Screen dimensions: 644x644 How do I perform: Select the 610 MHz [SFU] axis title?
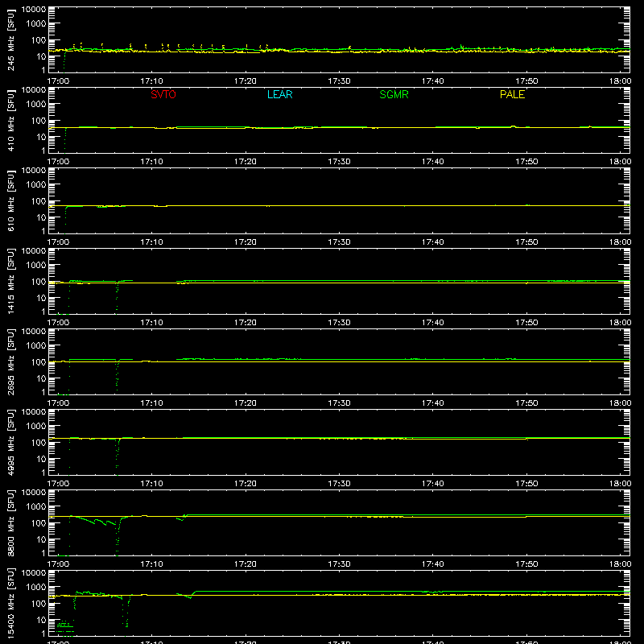pos(11,200)
